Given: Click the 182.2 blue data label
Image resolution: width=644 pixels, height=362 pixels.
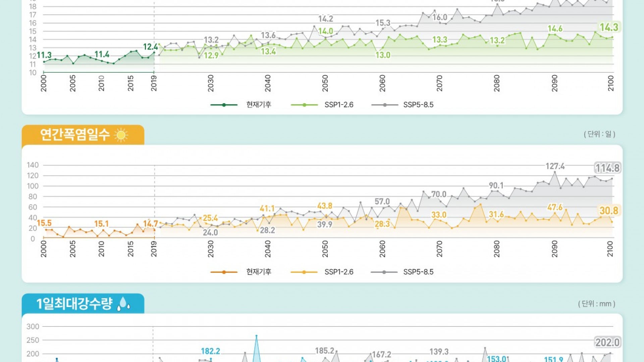Looking at the screenshot, I should point(210,351).
